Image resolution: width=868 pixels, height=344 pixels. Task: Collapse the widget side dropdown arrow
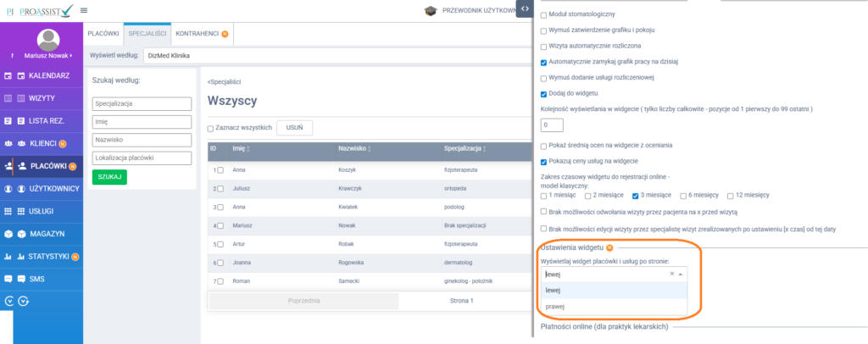tap(680, 275)
